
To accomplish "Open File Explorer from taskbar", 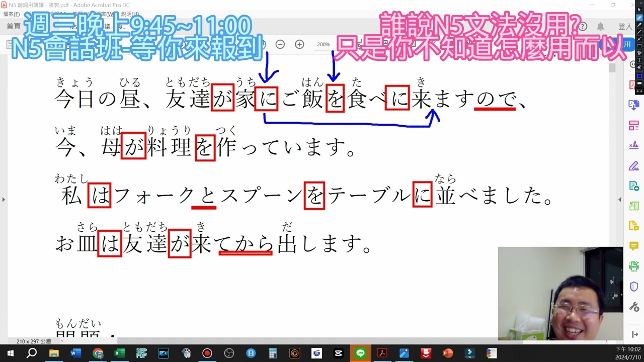I will (54, 353).
